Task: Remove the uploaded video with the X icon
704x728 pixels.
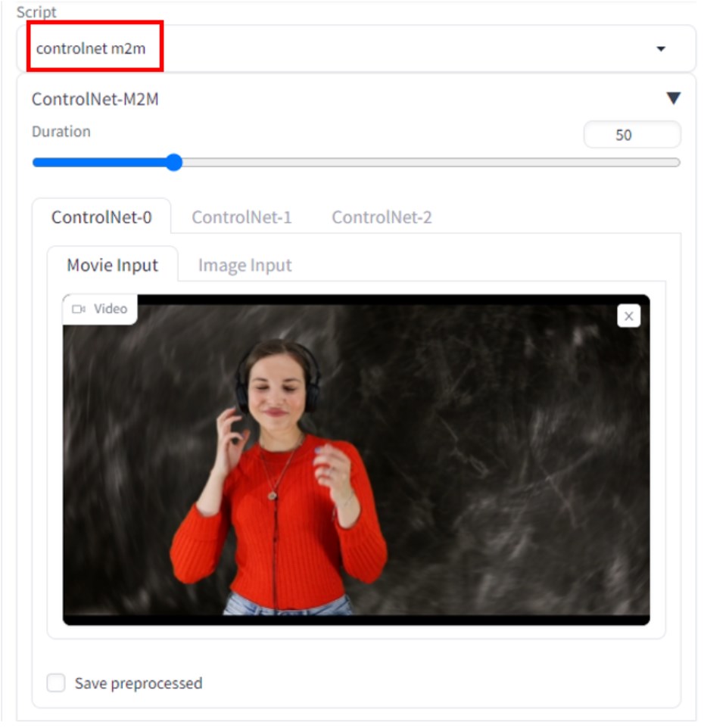Action: (x=628, y=316)
